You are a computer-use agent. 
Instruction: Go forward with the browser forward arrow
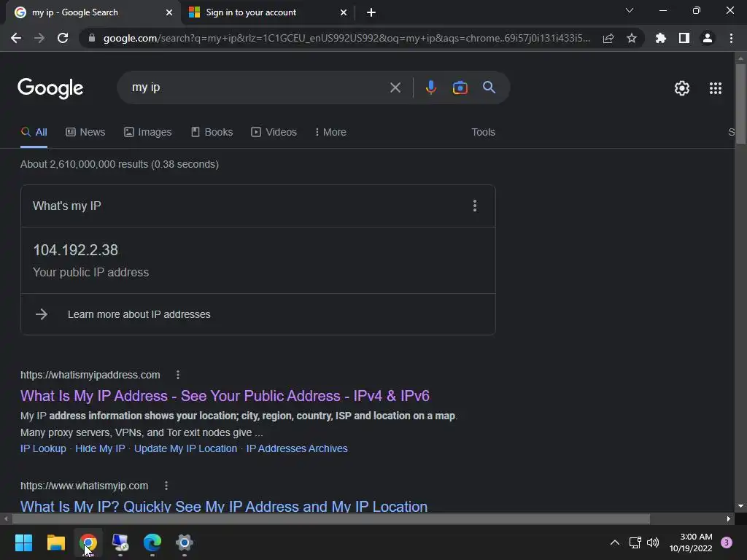(x=39, y=38)
